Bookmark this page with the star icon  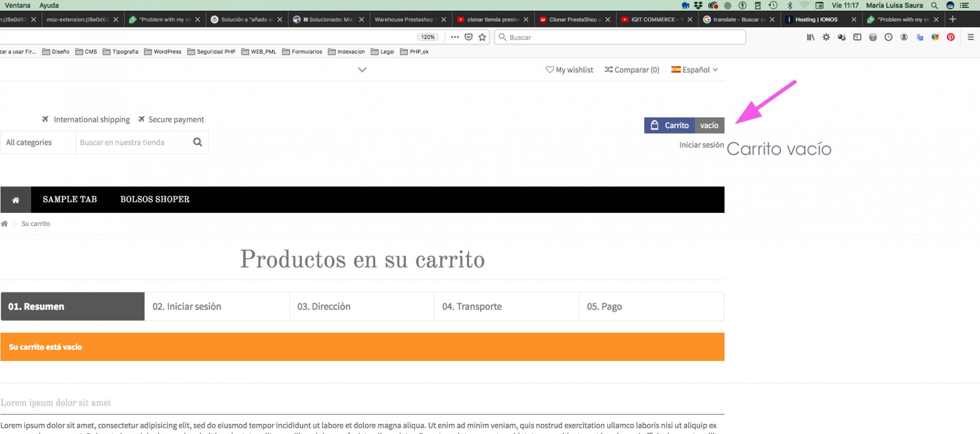point(482,37)
